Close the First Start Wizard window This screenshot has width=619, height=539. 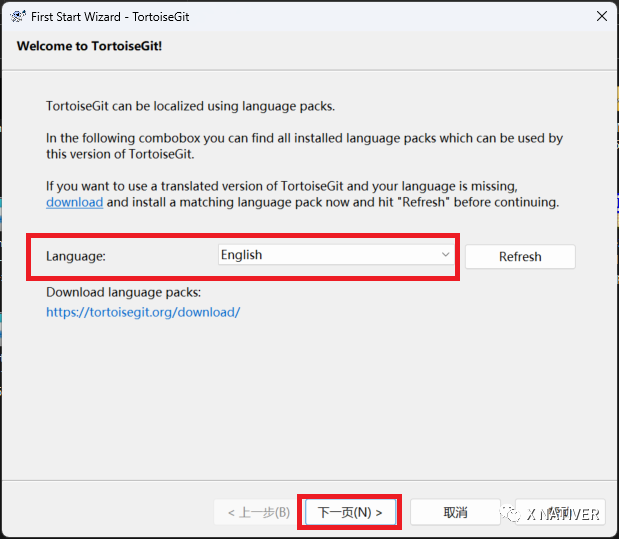[x=602, y=16]
